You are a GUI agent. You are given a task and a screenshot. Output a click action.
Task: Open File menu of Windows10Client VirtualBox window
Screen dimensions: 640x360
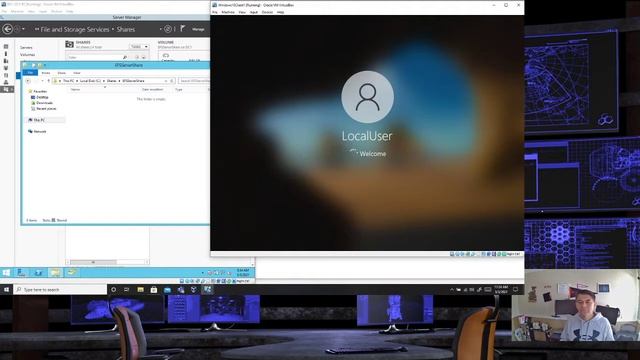coord(215,12)
